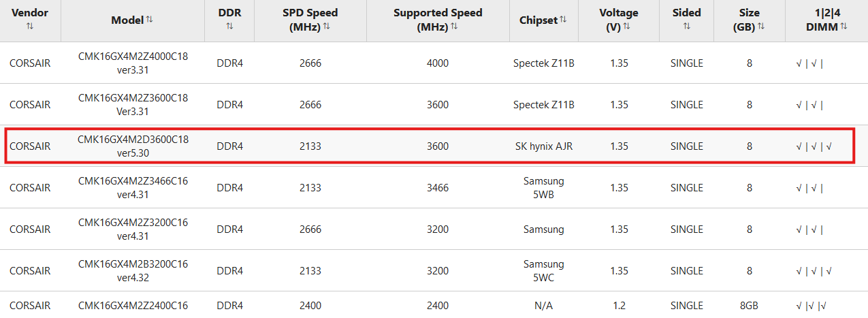Click the Samsung 5WB chipset cell
This screenshot has height=318, width=868.
[543, 188]
